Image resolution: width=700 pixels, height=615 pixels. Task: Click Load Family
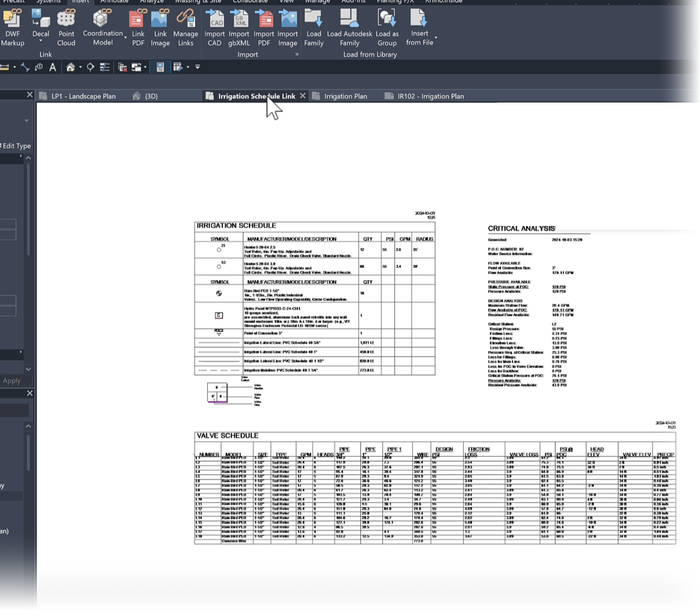pyautogui.click(x=314, y=28)
